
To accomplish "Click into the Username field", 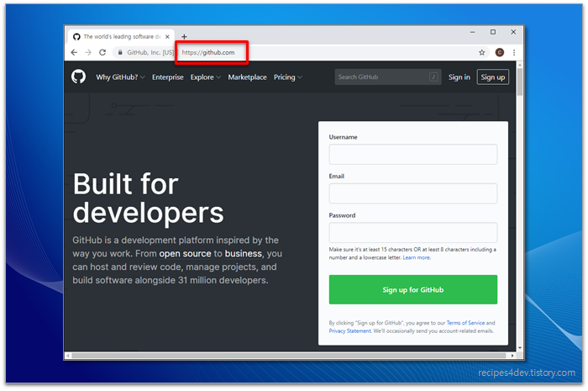I will tap(413, 154).
